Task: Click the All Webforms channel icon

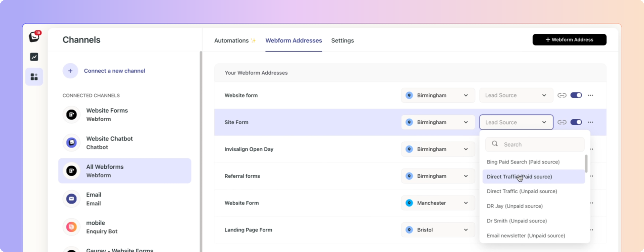Action: click(x=71, y=171)
